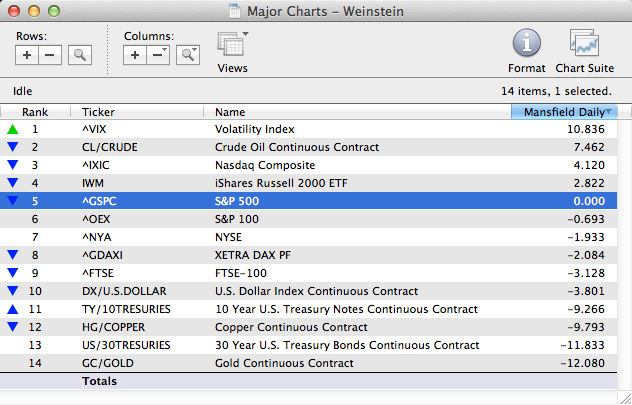
Task: Click the add column plus button
Action: point(135,55)
